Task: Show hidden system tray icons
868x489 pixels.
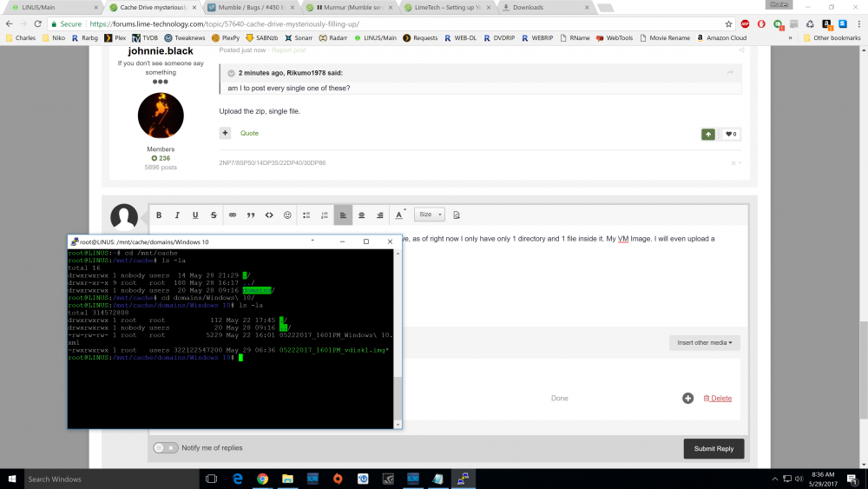Action: [774, 479]
